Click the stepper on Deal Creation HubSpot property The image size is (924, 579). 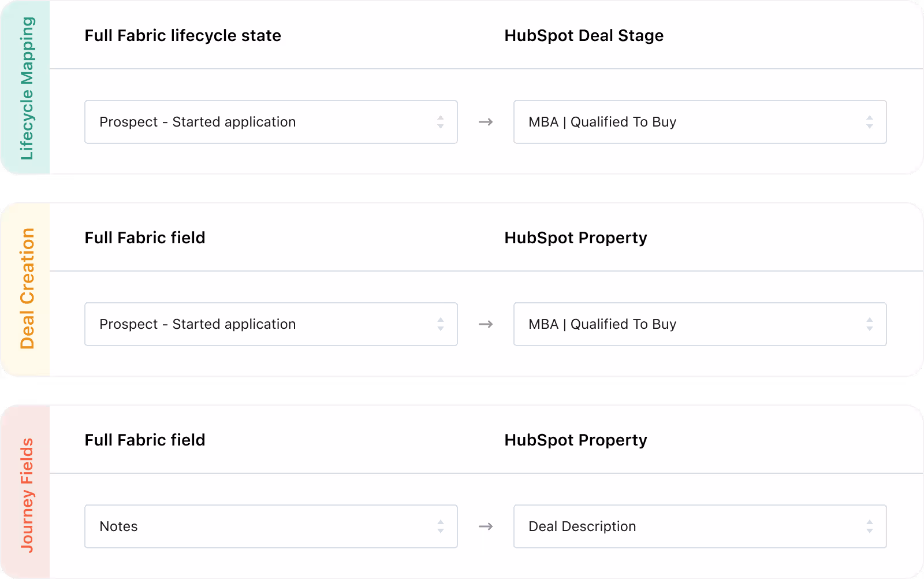pyautogui.click(x=870, y=324)
